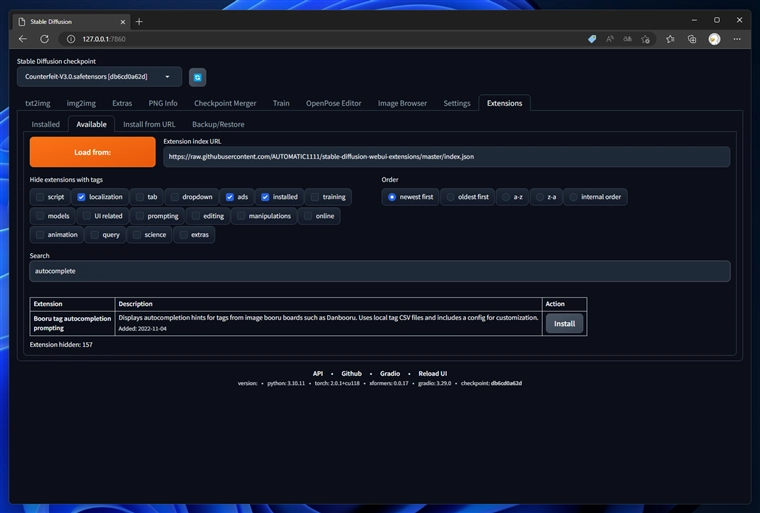Click the user profile avatar

coord(714,39)
